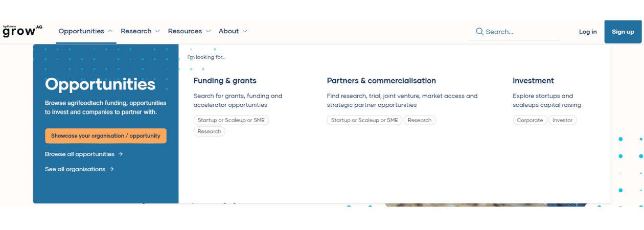The height and width of the screenshot is (230, 644).
Task: Open the Investment heading link
Action: [533, 81]
